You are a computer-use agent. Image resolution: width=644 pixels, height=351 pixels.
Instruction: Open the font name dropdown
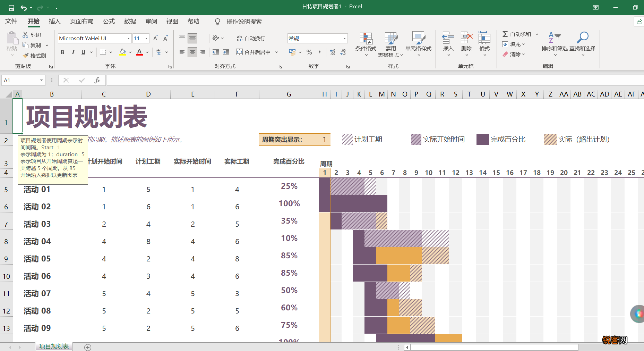coord(129,38)
